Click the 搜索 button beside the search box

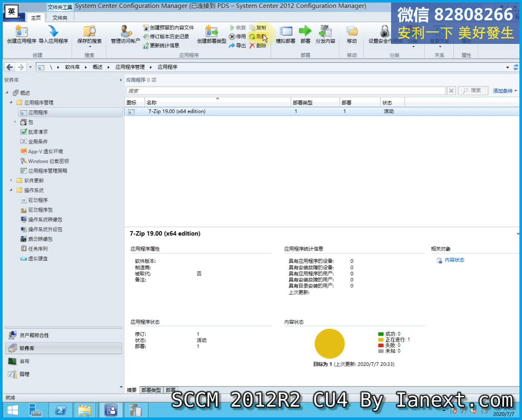[x=472, y=90]
